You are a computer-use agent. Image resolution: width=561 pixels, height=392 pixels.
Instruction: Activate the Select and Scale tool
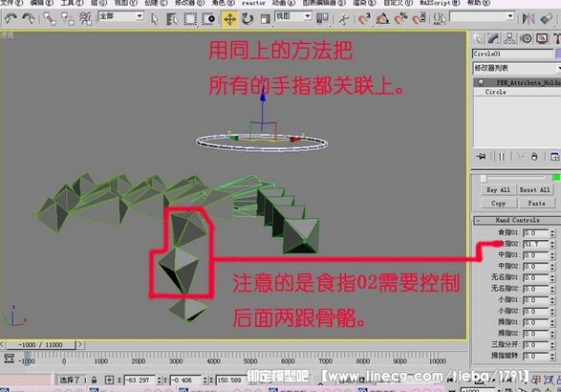point(265,19)
